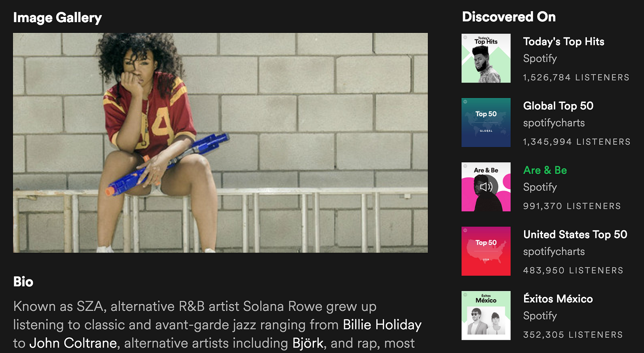The image size is (644, 353).
Task: Click the Today's Top Hits title
Action: pyautogui.click(x=563, y=42)
